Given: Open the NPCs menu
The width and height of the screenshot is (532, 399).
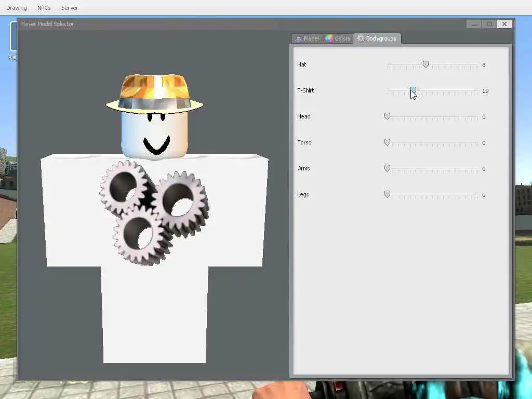Looking at the screenshot, I should click(x=44, y=8).
